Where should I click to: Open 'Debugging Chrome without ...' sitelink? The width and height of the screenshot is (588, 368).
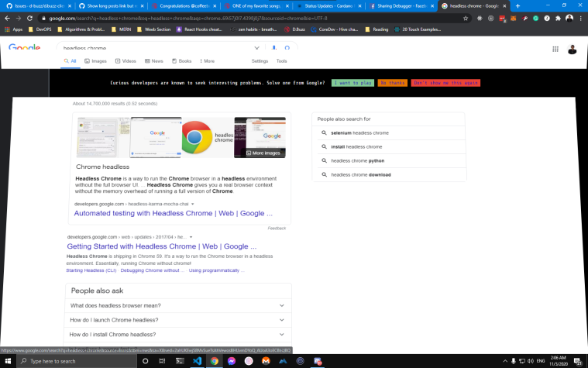(x=153, y=270)
